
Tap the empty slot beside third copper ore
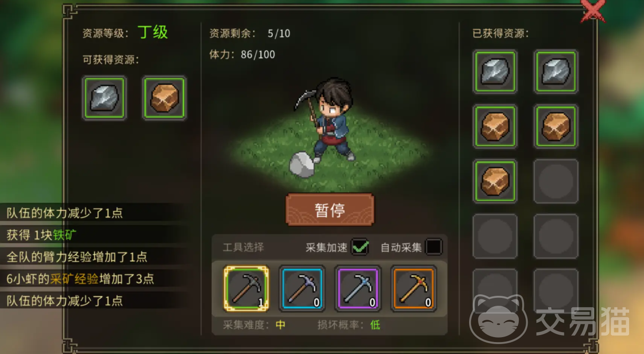pyautogui.click(x=556, y=181)
